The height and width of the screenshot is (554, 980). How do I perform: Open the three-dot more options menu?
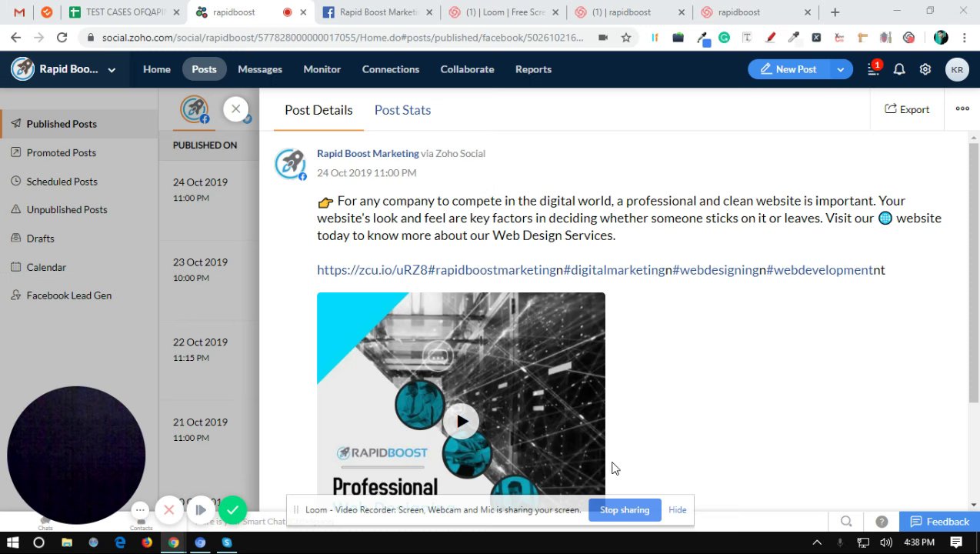click(962, 109)
